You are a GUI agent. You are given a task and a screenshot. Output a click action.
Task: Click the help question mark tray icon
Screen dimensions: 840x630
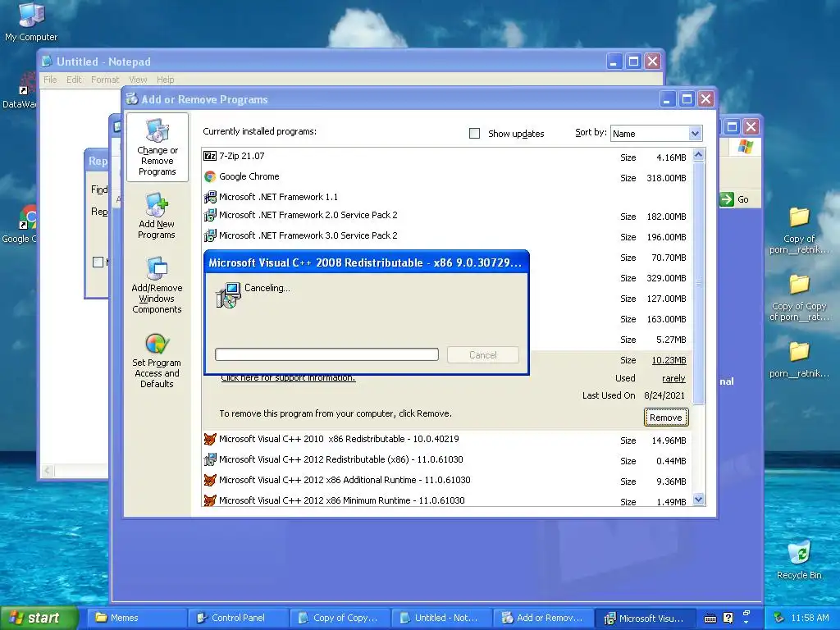pos(728,618)
